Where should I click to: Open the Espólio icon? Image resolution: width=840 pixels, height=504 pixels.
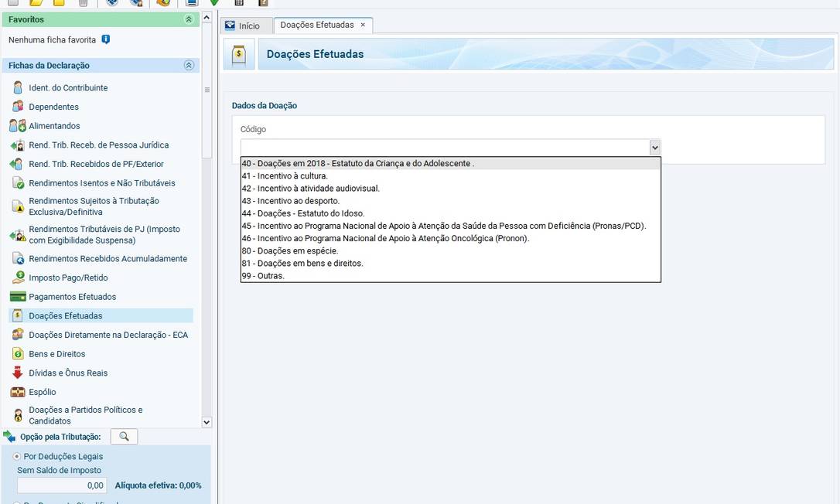coord(18,392)
